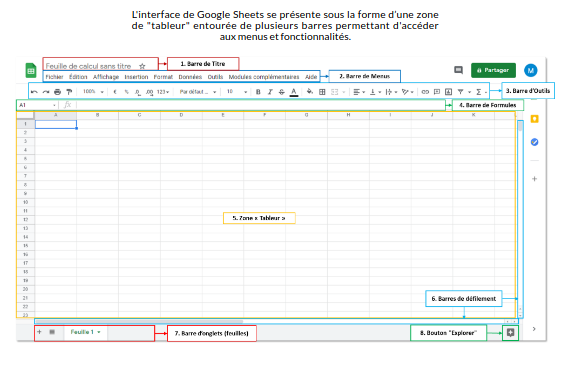
Task: Open the Fichier menu
Action: click(54, 77)
